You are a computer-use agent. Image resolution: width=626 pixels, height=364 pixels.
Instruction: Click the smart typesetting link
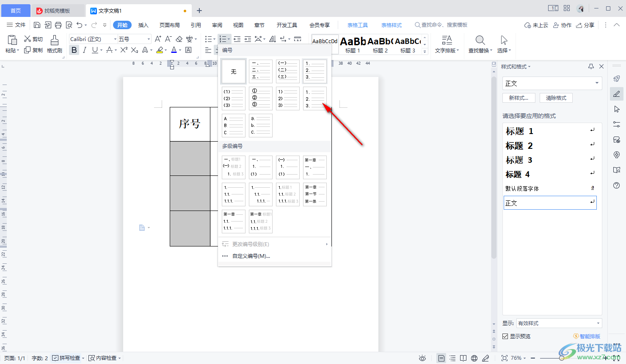[x=587, y=337]
